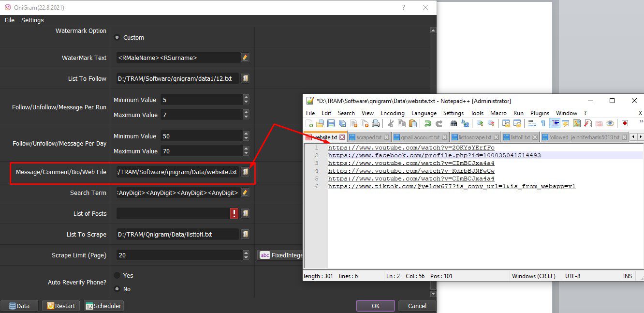Click the OK button
Screen dimensions: 644x313
click(x=376, y=306)
